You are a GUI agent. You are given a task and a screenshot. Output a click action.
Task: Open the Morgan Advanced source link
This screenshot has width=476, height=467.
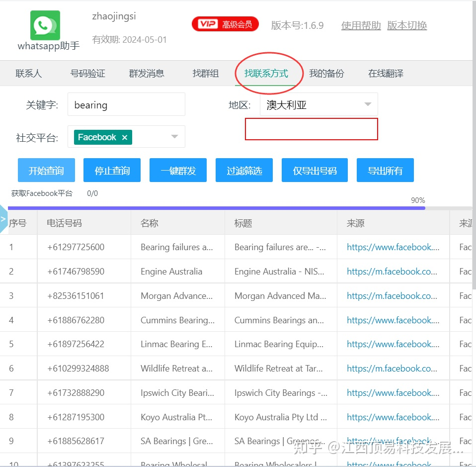(x=392, y=295)
